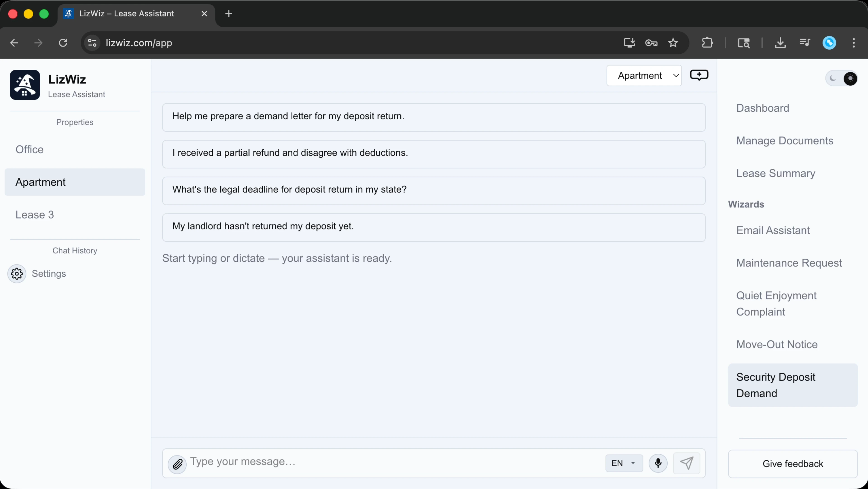Select the Office property

(x=30, y=149)
